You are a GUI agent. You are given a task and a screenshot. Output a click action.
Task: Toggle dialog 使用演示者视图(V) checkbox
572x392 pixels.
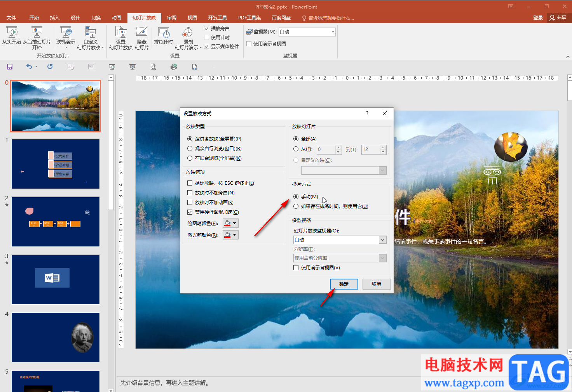tap(296, 268)
